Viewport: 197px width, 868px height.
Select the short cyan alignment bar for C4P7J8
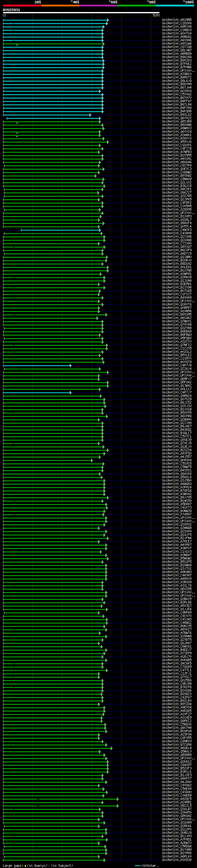(37, 365)
